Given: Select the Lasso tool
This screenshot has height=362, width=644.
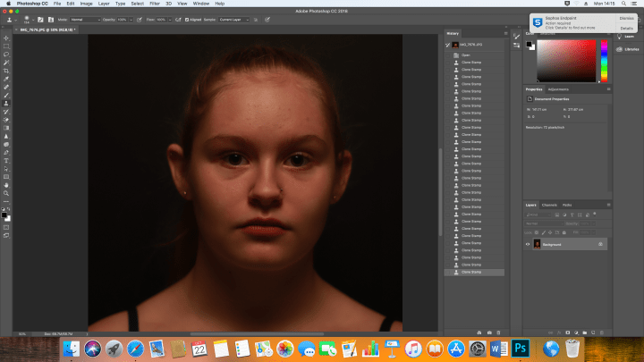Looking at the screenshot, I should click(6, 55).
